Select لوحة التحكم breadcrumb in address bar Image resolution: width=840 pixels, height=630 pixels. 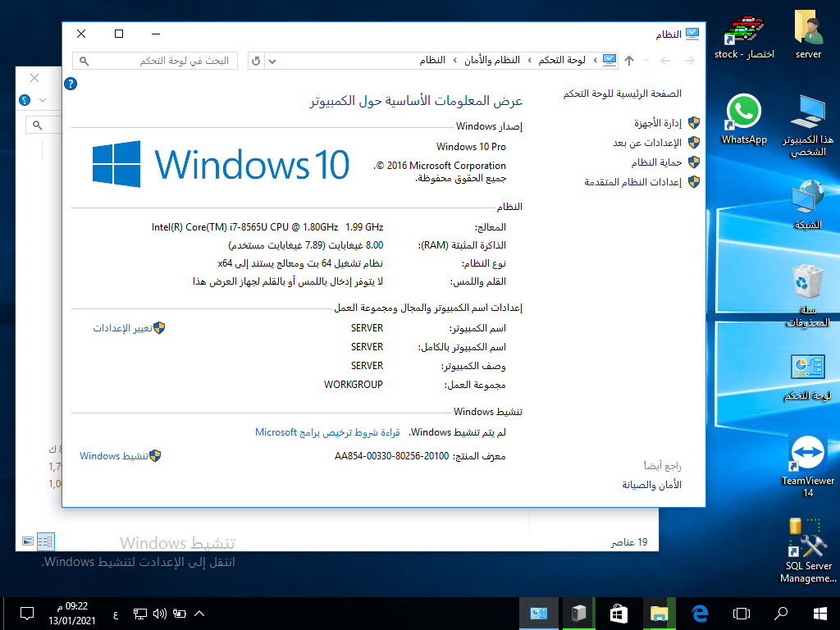562,60
